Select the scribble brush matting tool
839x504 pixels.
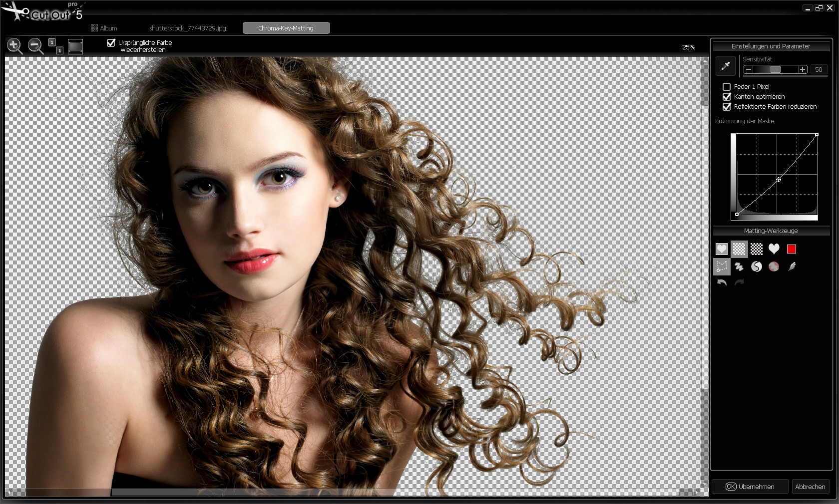coord(739,266)
